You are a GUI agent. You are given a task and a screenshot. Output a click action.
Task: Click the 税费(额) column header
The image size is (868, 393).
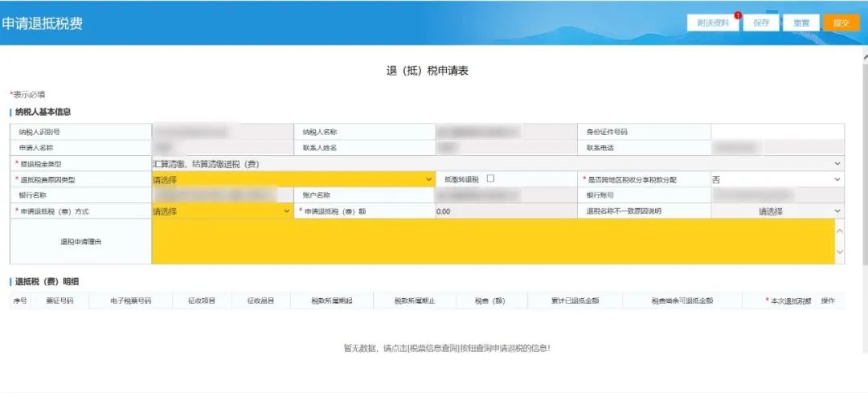coord(490,301)
